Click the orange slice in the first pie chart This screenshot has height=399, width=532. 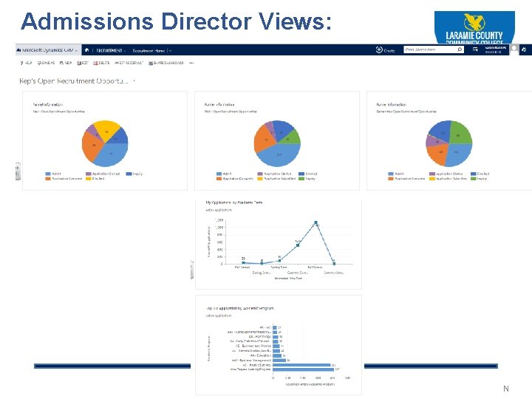point(92,146)
